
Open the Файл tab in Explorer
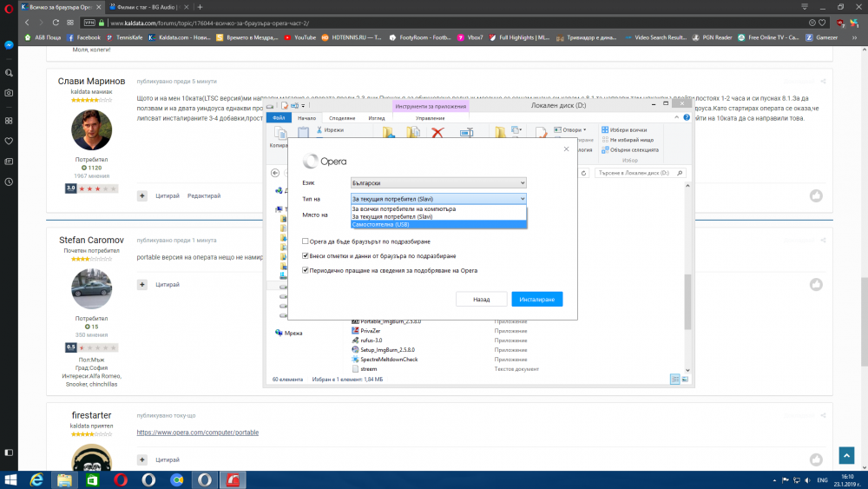[279, 118]
